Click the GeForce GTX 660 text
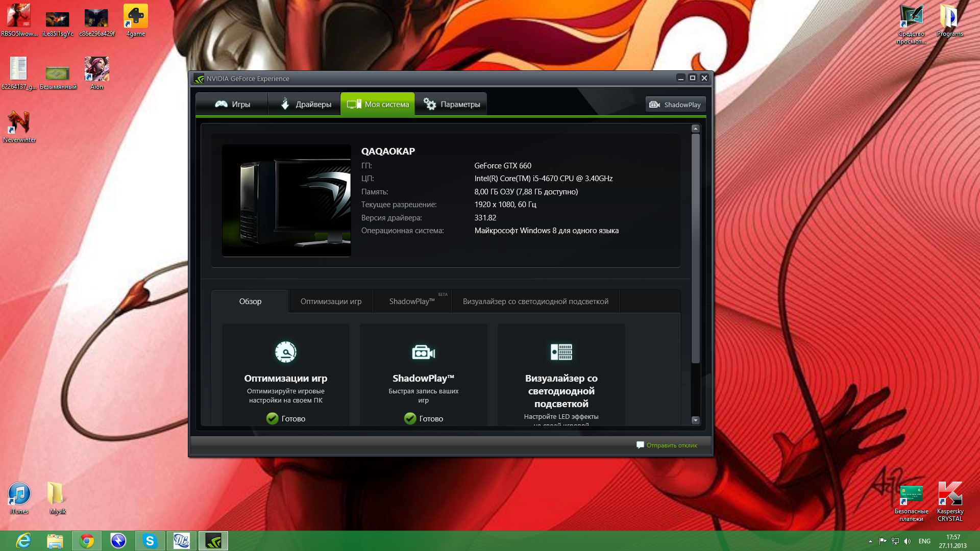Image resolution: width=980 pixels, height=551 pixels. [x=503, y=166]
